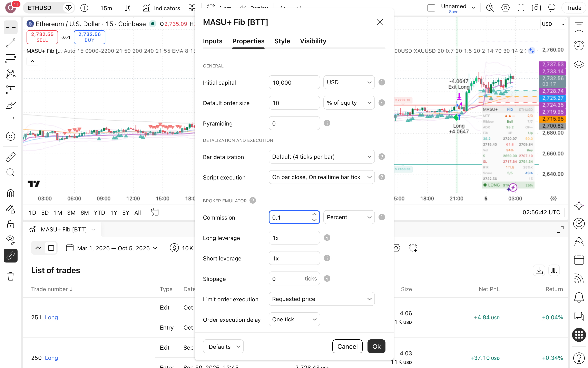Image resolution: width=588 pixels, height=368 pixels.
Task: Increase commission with stepper up arrow
Action: (314, 214)
